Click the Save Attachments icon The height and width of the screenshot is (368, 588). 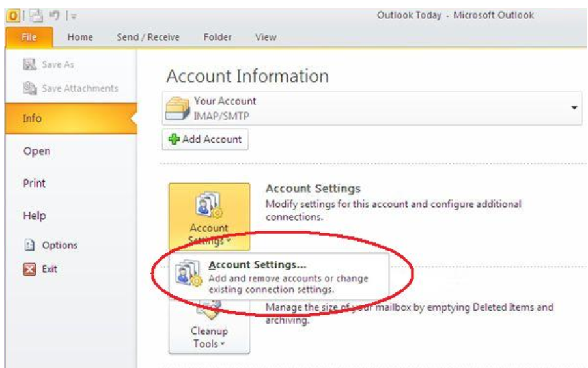pos(29,88)
